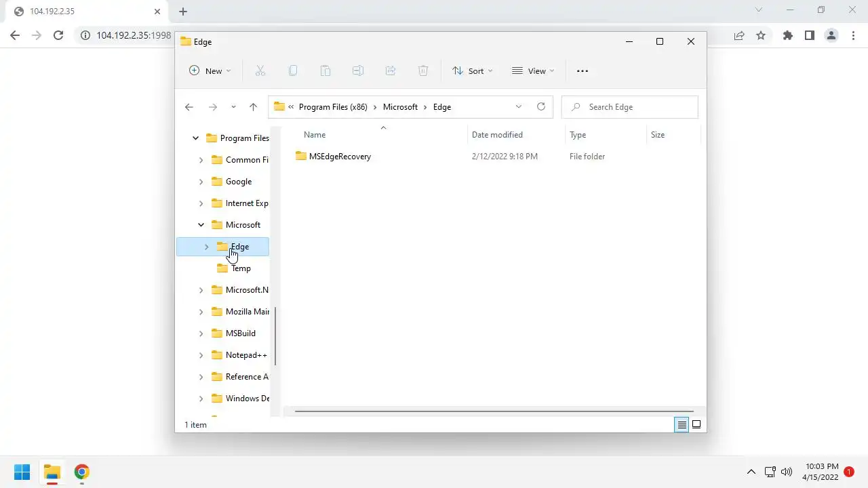The height and width of the screenshot is (488, 868).
Task: Click Chrome page share icon
Action: (x=739, y=35)
